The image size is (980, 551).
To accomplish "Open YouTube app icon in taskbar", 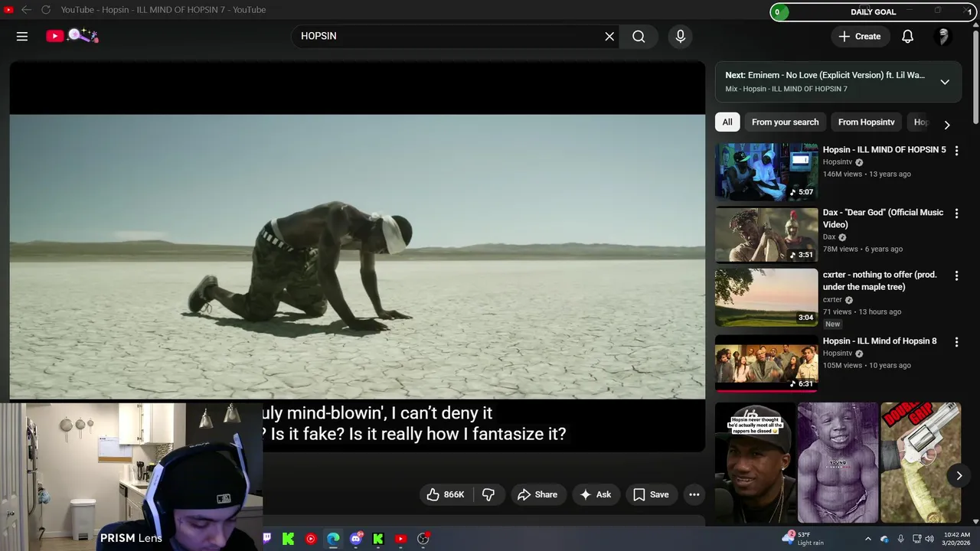I will pos(400,539).
